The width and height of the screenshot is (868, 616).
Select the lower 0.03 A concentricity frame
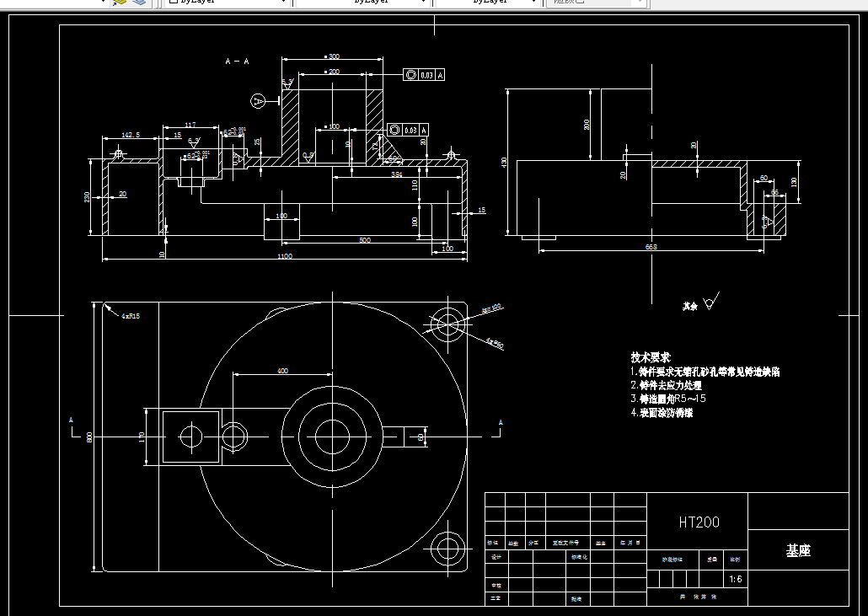(x=408, y=130)
